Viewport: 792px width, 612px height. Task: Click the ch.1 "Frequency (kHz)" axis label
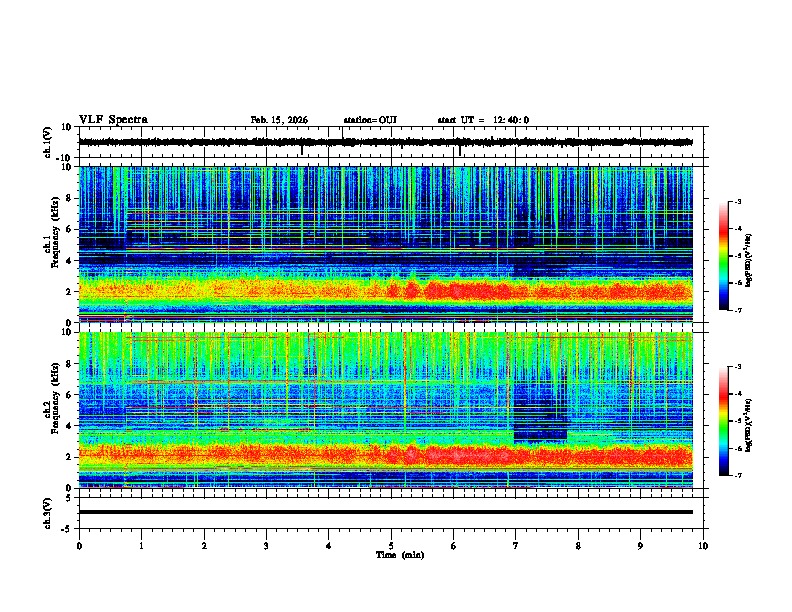[x=55, y=232]
